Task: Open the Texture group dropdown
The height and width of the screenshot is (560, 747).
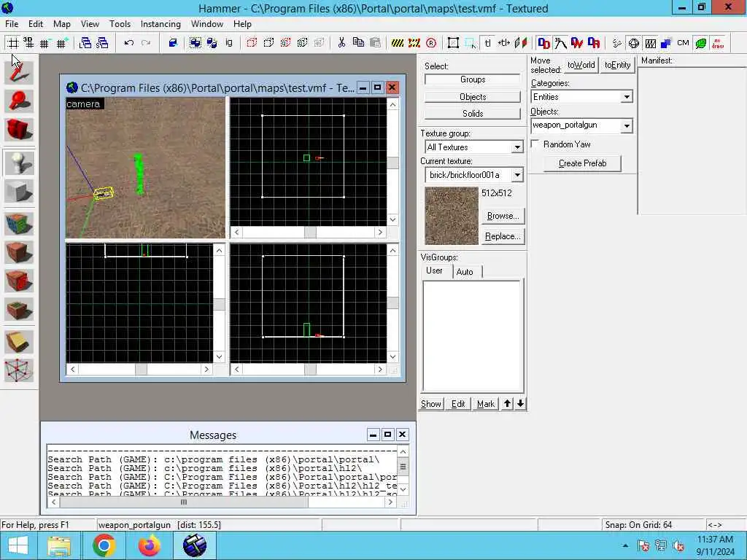Action: pos(517,147)
